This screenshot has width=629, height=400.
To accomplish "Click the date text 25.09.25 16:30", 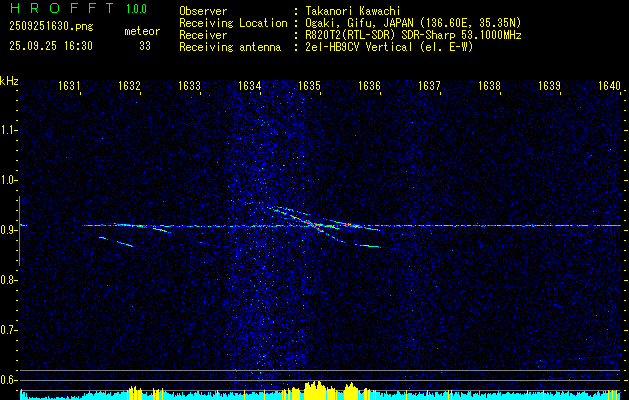I will [51, 46].
